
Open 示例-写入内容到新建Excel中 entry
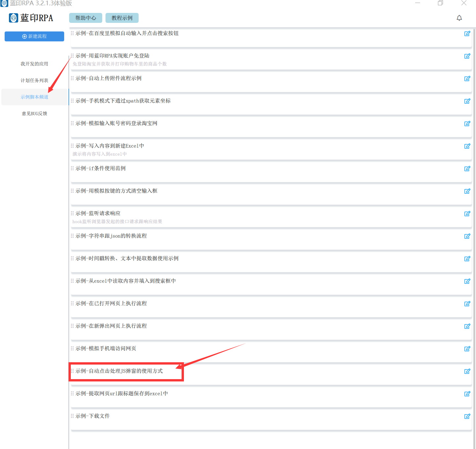coord(110,146)
